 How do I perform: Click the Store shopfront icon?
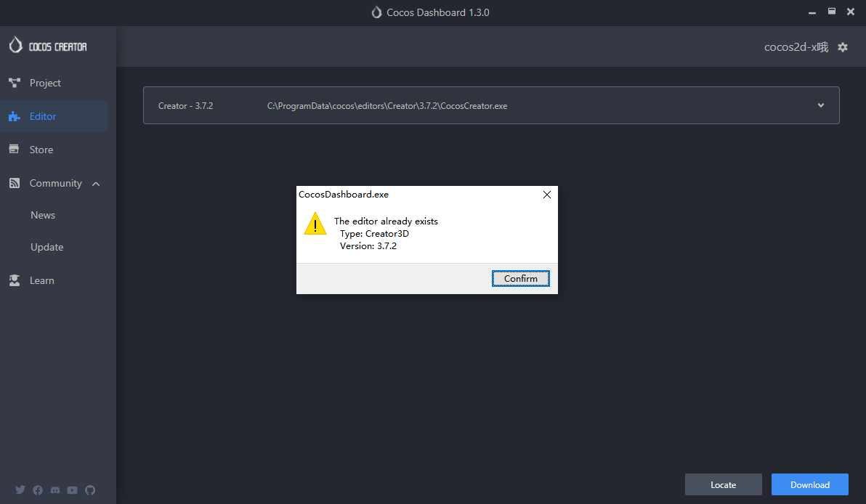click(15, 150)
